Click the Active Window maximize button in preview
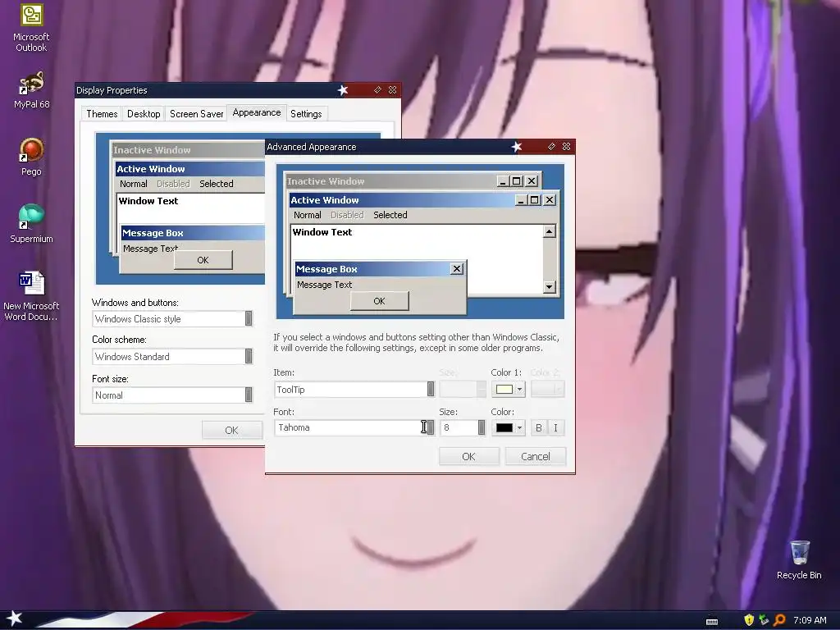This screenshot has height=630, width=840. click(x=535, y=200)
